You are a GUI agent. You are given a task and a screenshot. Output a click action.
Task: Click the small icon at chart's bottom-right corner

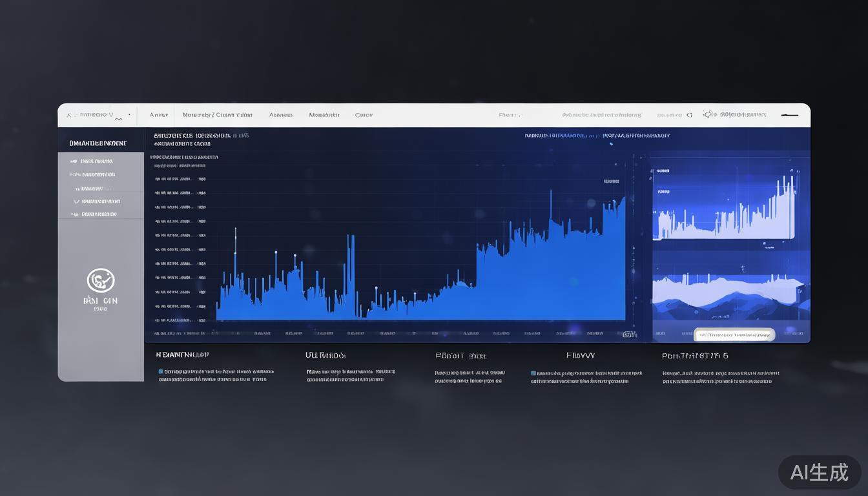[x=627, y=335]
